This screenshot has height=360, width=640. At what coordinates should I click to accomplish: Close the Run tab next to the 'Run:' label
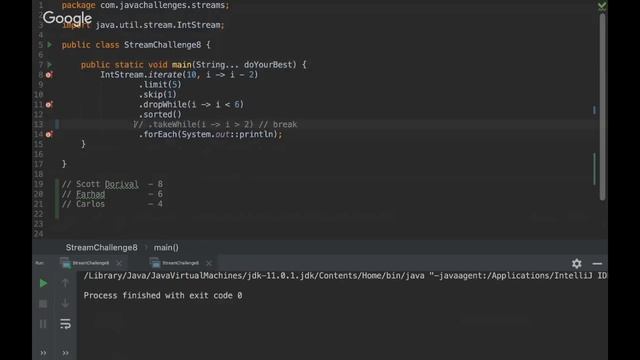pyautogui.click(x=119, y=263)
